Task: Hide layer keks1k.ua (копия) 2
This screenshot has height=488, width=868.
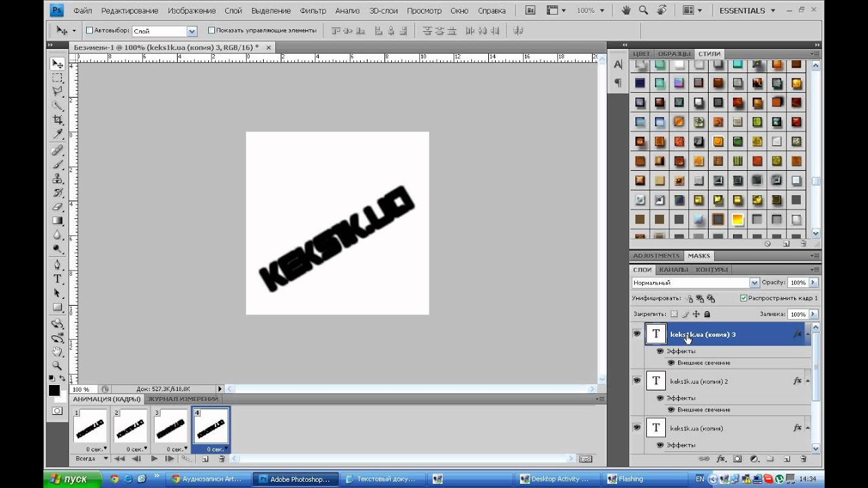Action: coord(637,381)
